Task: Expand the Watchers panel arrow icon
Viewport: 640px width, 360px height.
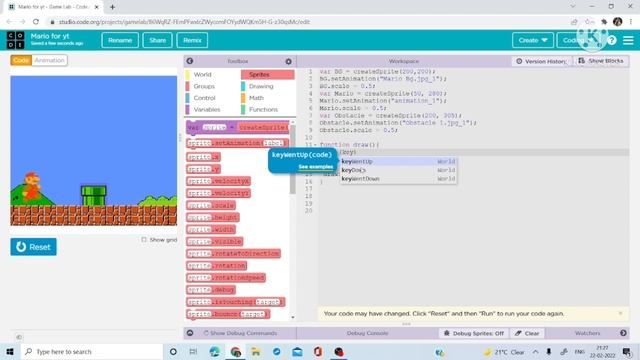Action: click(x=623, y=333)
